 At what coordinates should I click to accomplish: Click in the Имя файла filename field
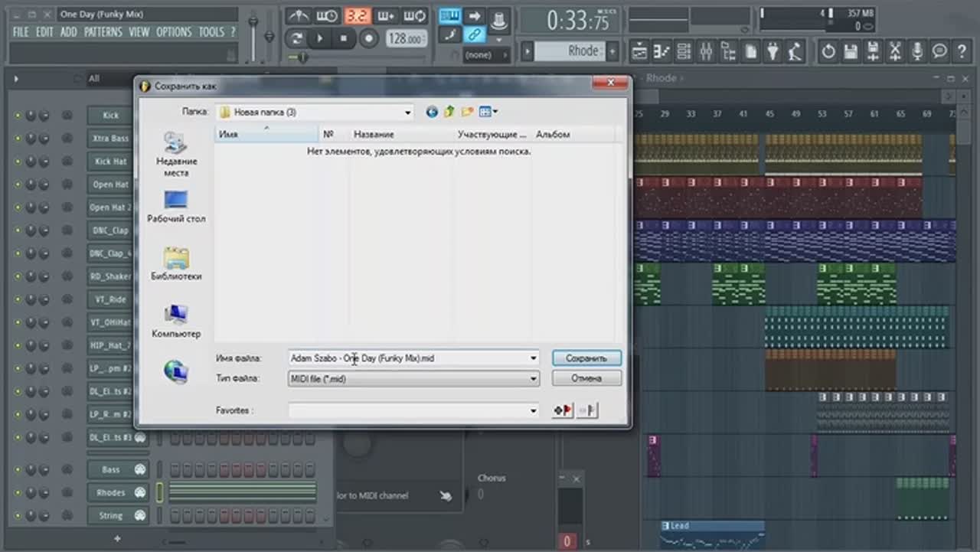pyautogui.click(x=406, y=358)
